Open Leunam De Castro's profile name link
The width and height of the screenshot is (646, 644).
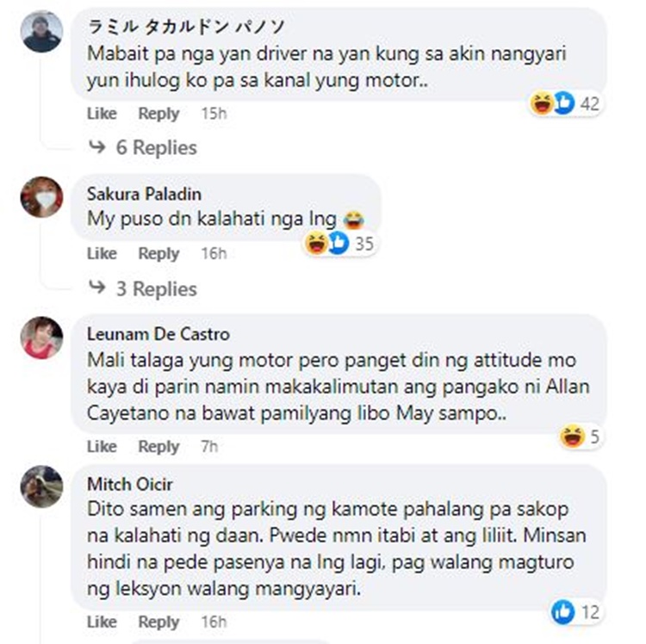click(158, 334)
